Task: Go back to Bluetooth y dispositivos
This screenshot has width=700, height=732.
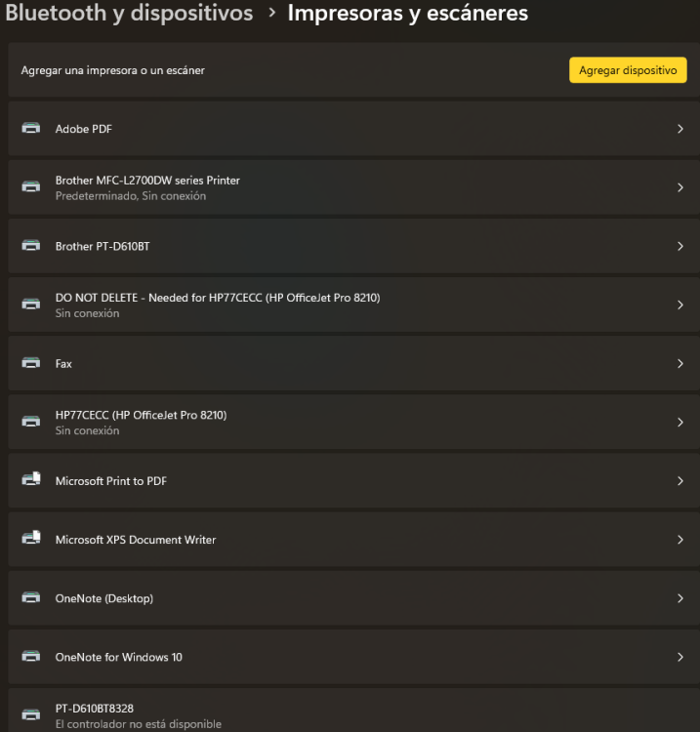Action: tap(129, 14)
